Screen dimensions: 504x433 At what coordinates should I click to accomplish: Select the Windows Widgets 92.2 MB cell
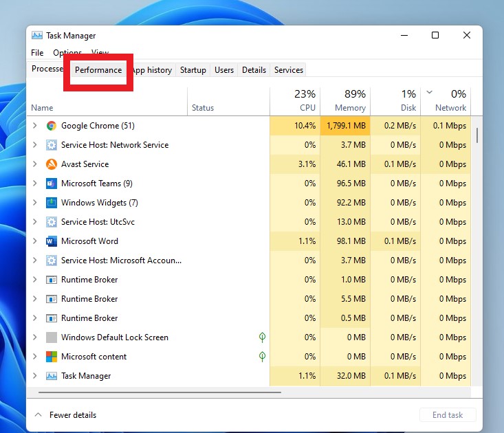point(345,203)
